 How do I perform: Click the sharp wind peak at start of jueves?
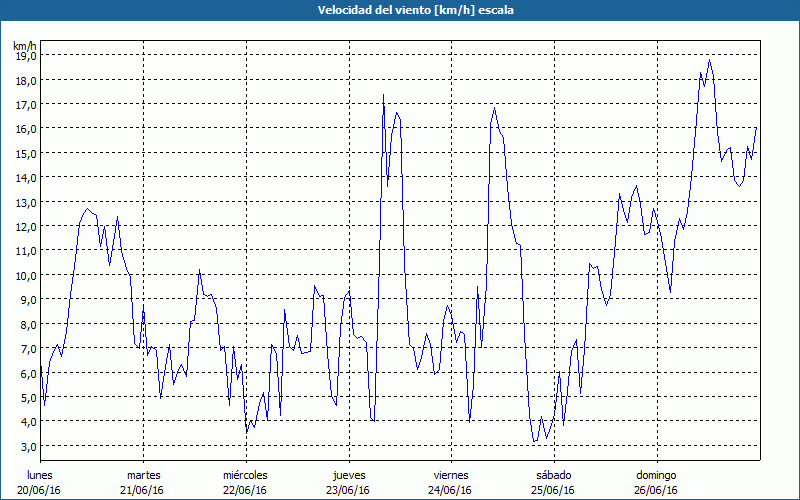[383, 95]
